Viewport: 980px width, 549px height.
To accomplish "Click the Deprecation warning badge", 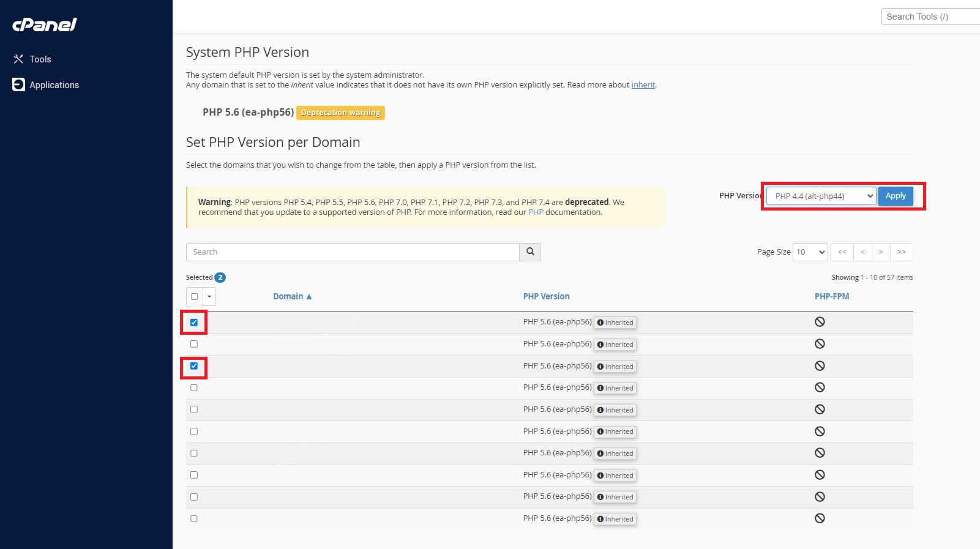I will pyautogui.click(x=340, y=113).
